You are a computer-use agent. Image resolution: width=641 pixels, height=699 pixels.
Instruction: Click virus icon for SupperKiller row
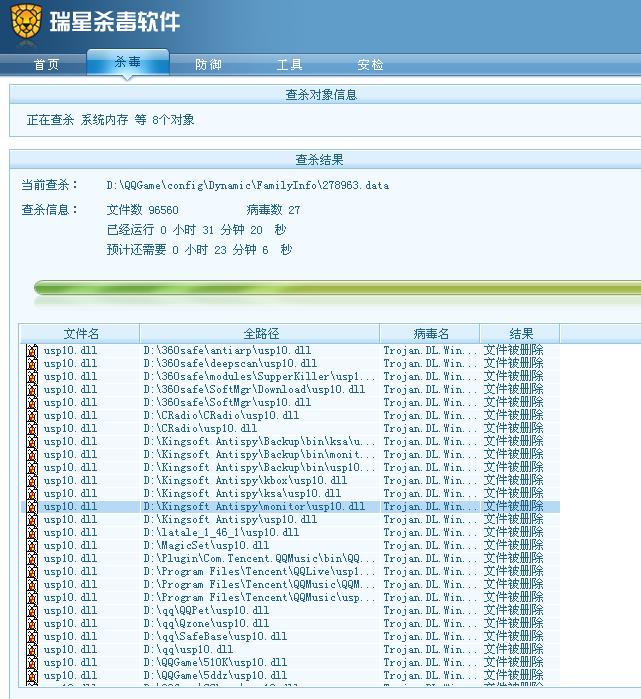coord(32,377)
